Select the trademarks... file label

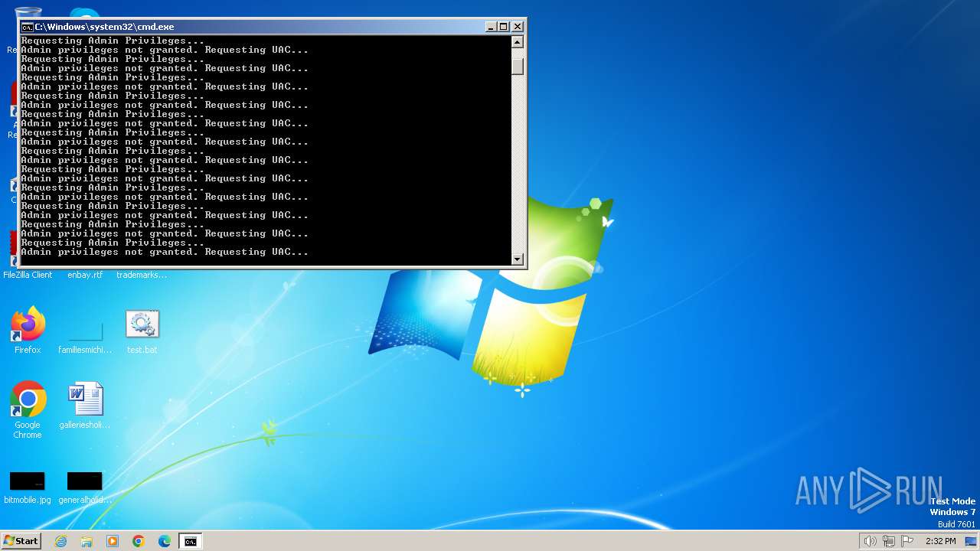pos(142,275)
